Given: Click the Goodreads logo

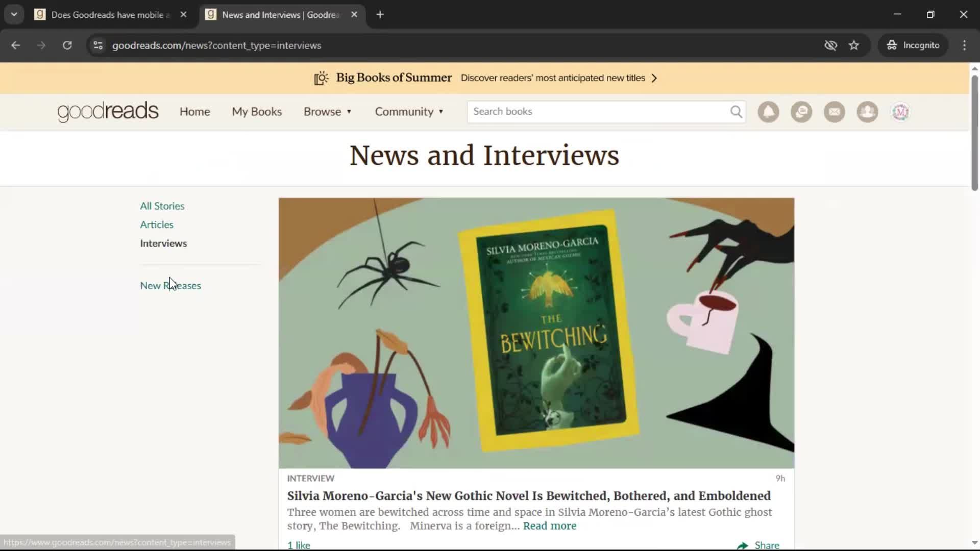Looking at the screenshot, I should tap(108, 112).
